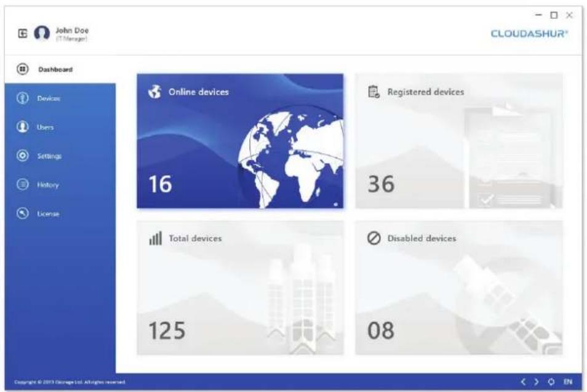This screenshot has height=392, width=587.
Task: Click the Dashboard grid icon
Action: pos(23,70)
